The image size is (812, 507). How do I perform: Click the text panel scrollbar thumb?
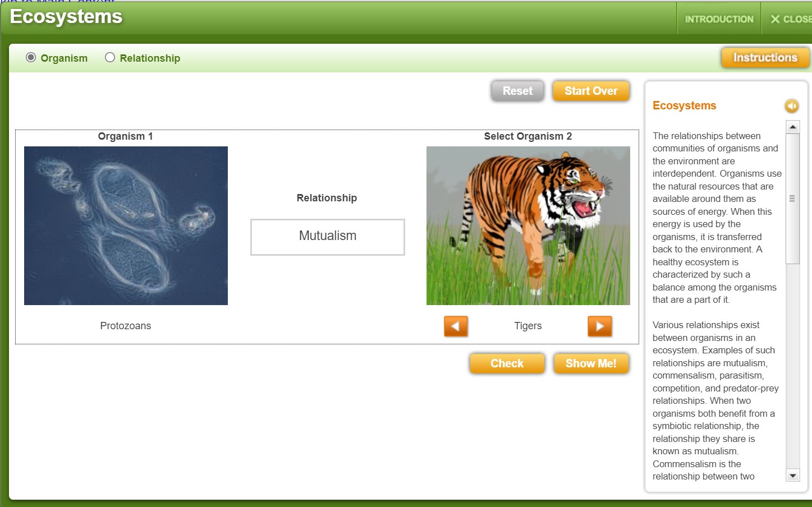792,199
